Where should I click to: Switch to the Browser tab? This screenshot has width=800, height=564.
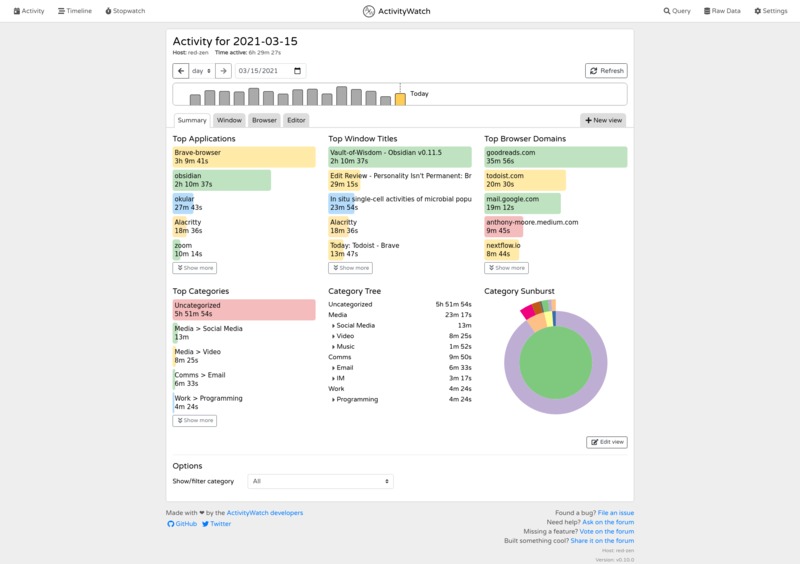pyautogui.click(x=264, y=120)
